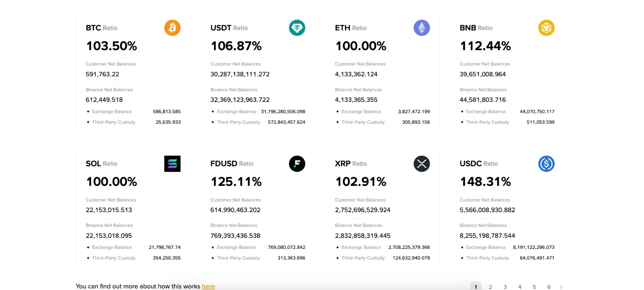Image resolution: width=644 pixels, height=290 pixels.
Task: Click the BTC Ratio card
Action: click(133, 72)
